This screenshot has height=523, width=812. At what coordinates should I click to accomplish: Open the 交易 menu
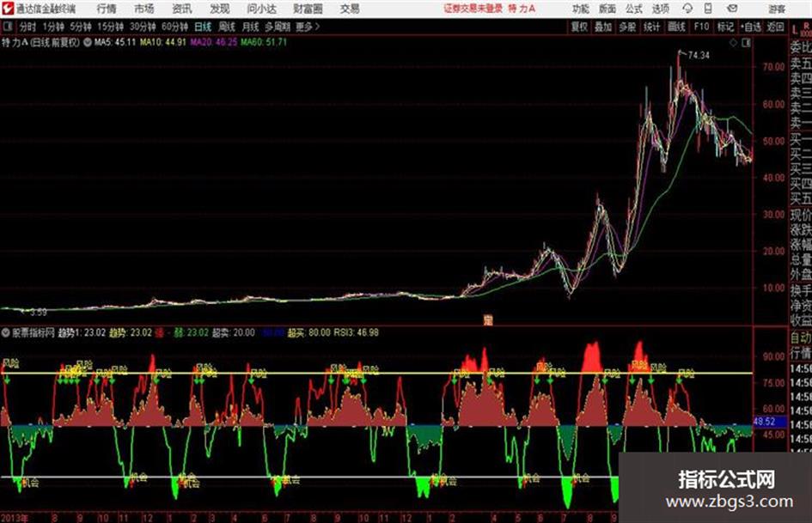350,9
